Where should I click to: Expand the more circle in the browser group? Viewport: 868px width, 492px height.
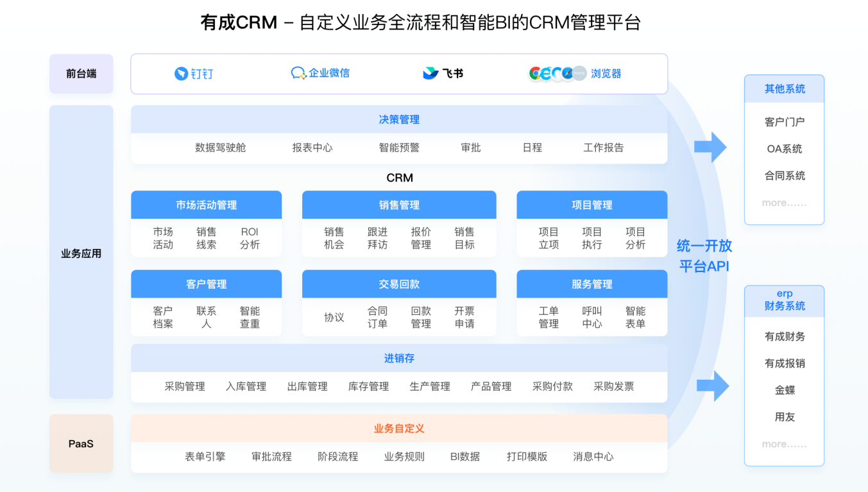point(579,72)
